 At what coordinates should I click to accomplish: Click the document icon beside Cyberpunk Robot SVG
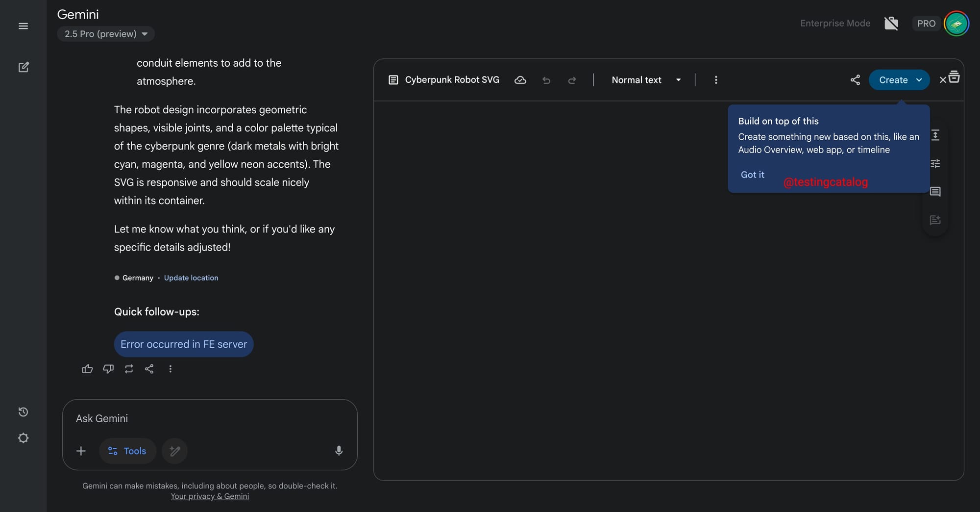pyautogui.click(x=393, y=80)
